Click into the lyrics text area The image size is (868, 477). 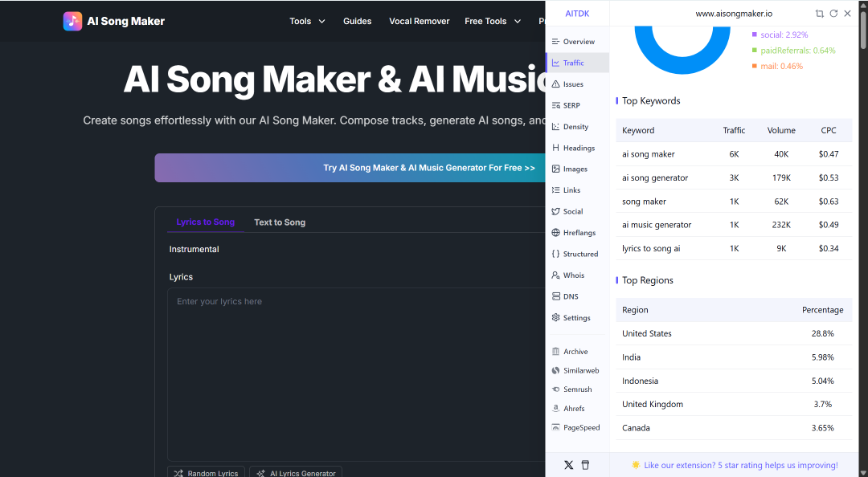(356, 375)
